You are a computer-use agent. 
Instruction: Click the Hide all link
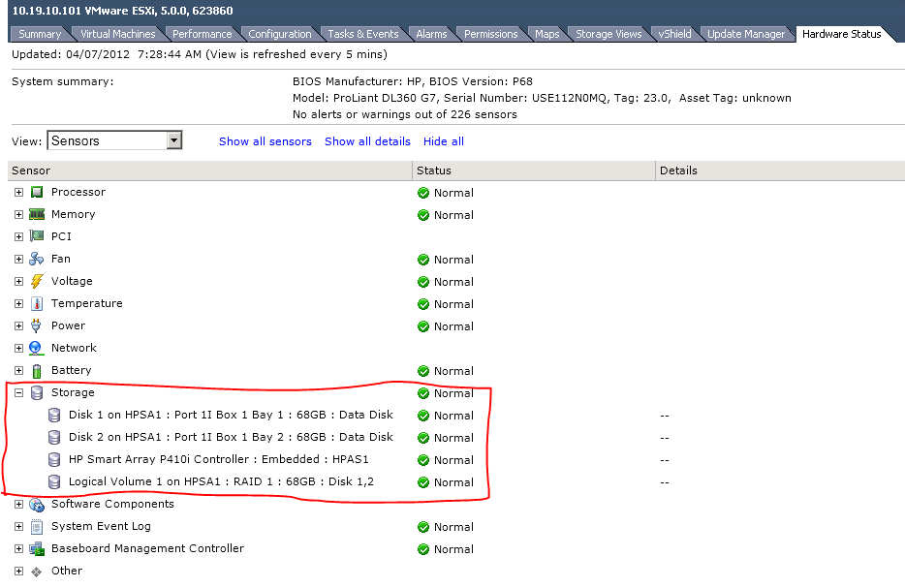443,140
